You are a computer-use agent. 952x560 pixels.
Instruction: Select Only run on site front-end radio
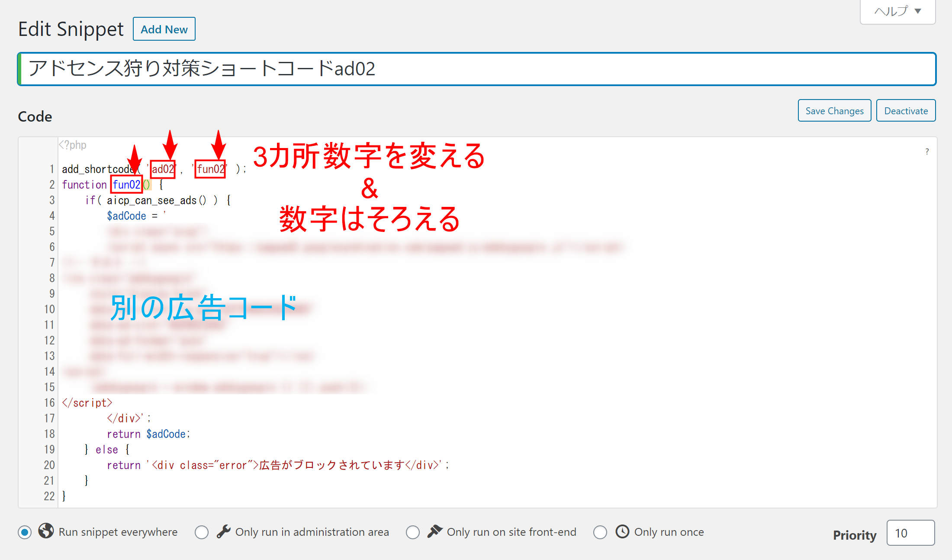413,532
